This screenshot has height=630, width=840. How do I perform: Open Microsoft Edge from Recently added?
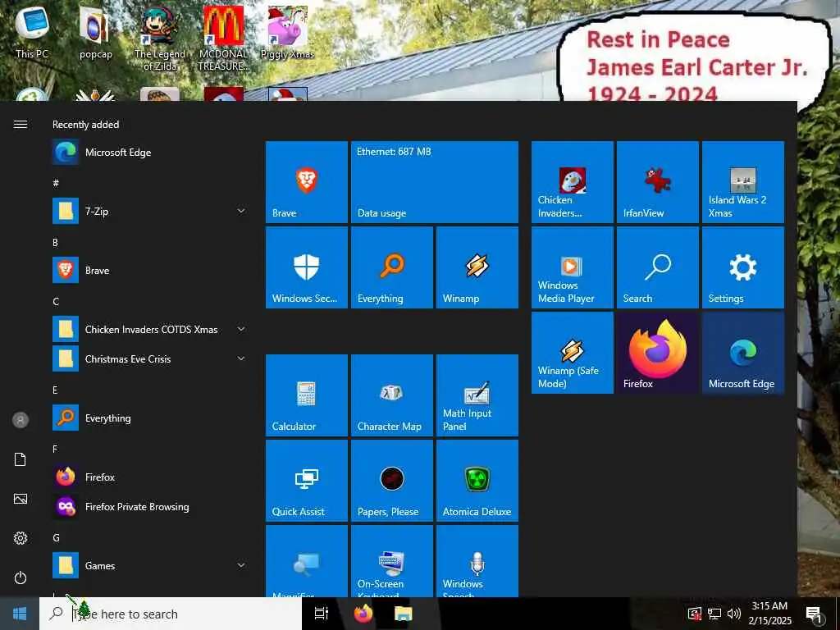150,152
